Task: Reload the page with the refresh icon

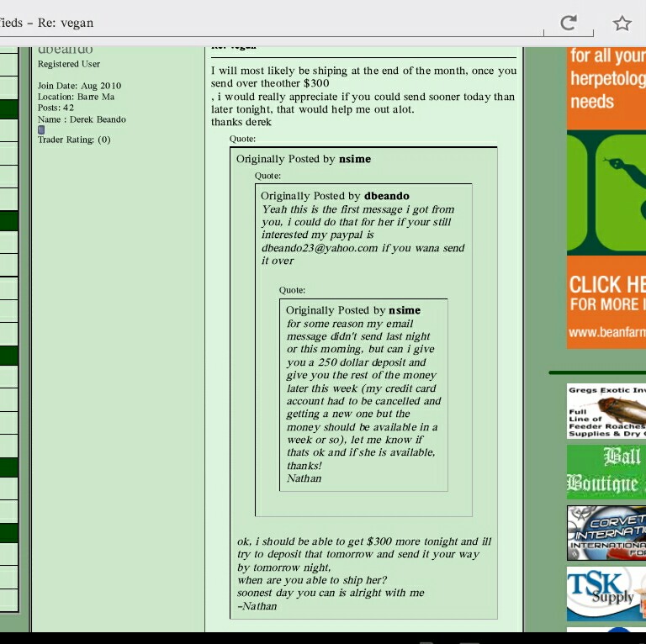Action: tap(569, 23)
